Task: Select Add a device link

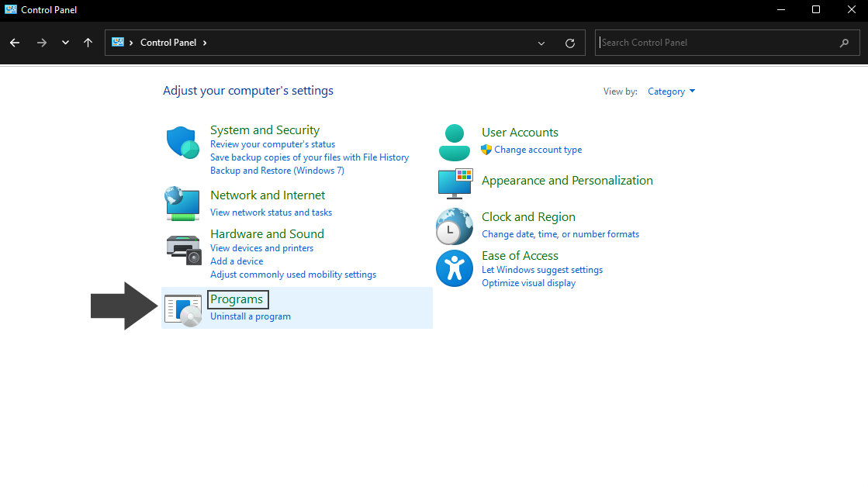Action: (237, 261)
